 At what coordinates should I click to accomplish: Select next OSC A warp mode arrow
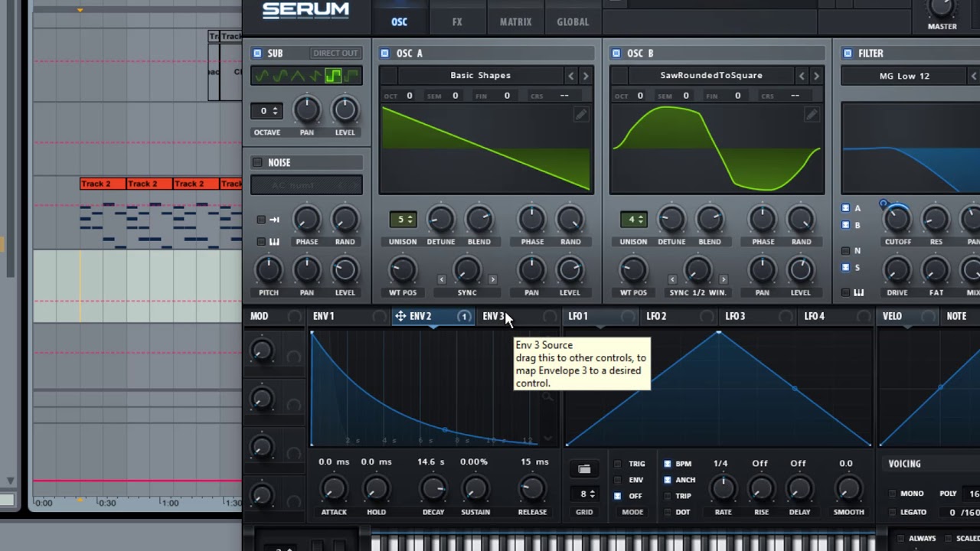click(x=492, y=279)
